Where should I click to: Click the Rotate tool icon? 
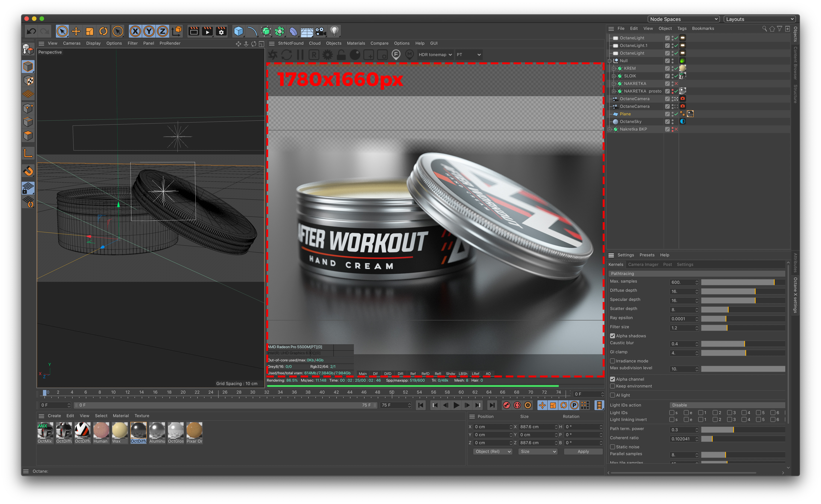103,31
